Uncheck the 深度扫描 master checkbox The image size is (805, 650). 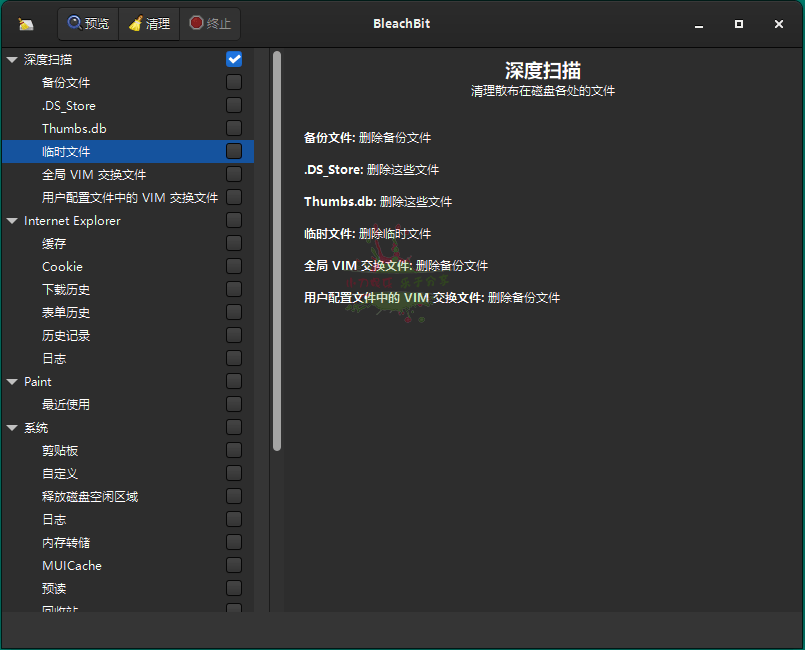233,59
